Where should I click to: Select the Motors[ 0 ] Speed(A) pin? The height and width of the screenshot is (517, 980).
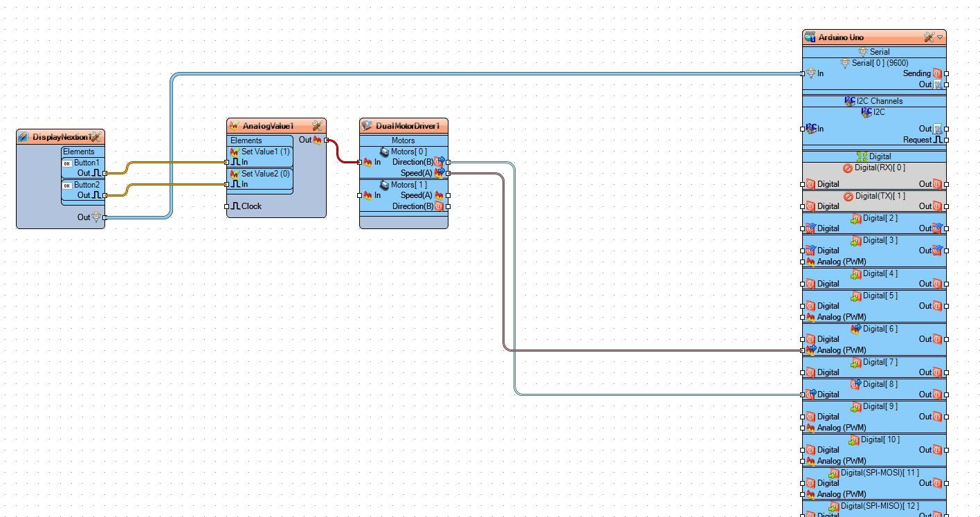coord(448,173)
